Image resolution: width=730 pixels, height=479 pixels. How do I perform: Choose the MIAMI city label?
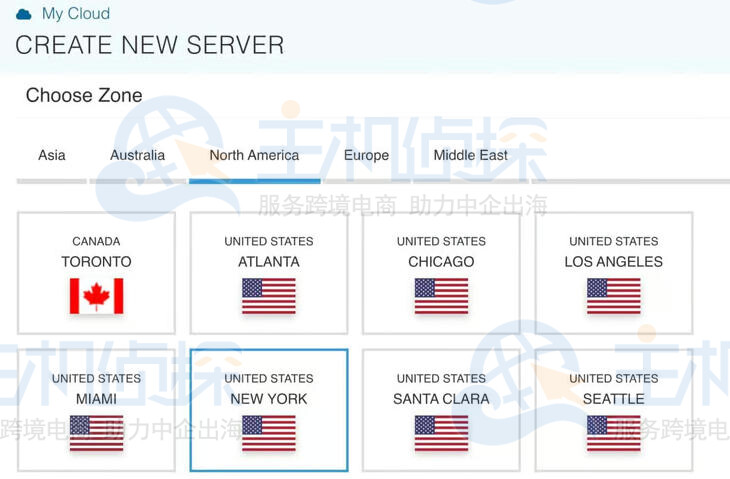96,399
